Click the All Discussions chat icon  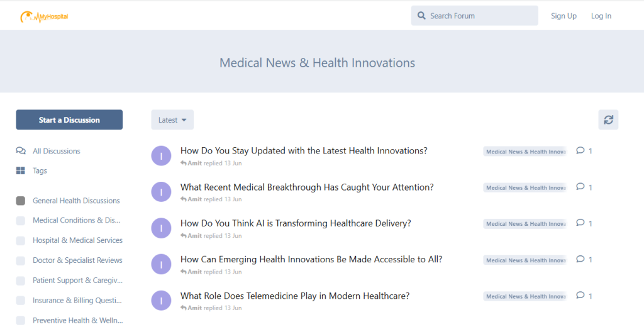coord(21,151)
